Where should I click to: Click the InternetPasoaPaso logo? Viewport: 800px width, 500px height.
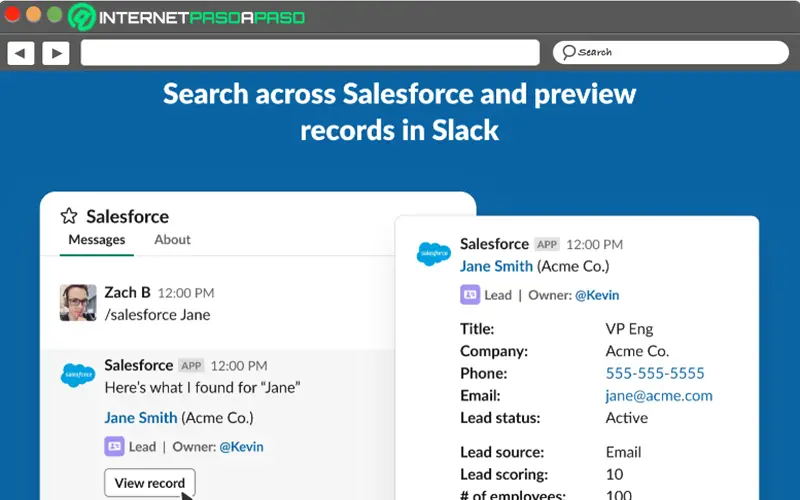(187, 17)
